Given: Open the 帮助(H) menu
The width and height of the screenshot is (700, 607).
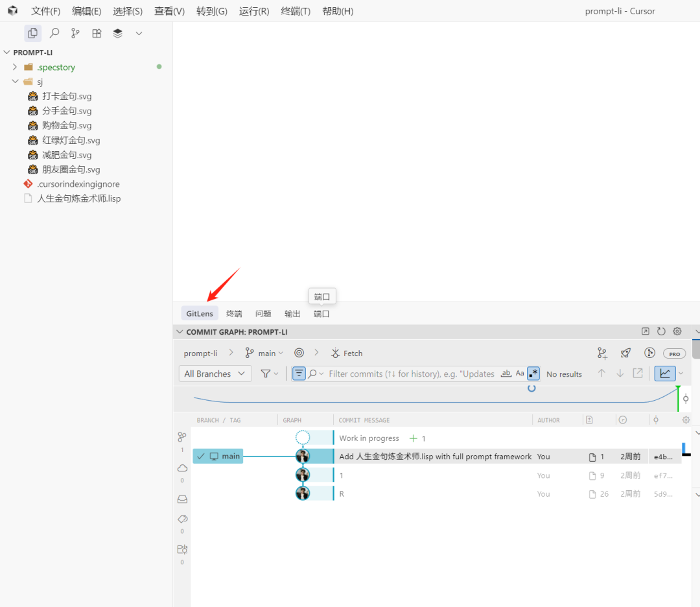Looking at the screenshot, I should tap(338, 11).
